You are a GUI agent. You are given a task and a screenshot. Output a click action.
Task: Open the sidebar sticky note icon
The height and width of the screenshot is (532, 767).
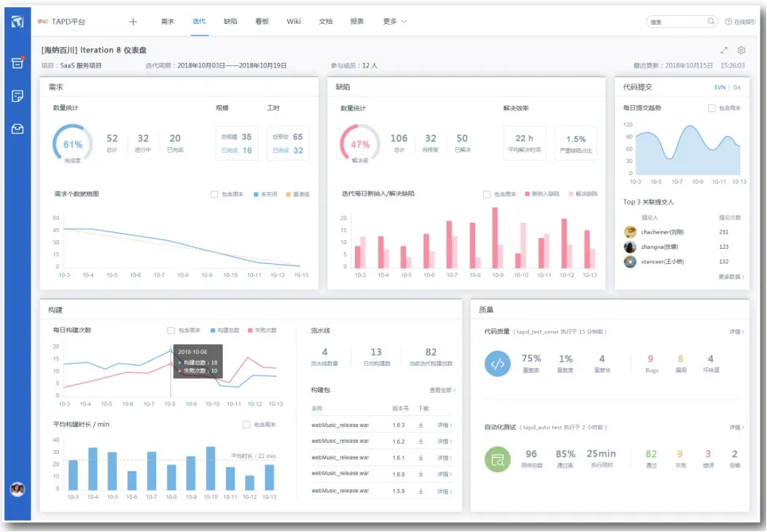pyautogui.click(x=18, y=96)
